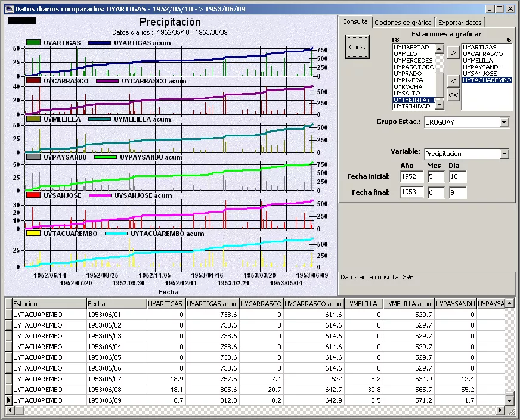Click the remove all stations double-arrow button
This screenshot has width=520, height=420.
(453, 95)
